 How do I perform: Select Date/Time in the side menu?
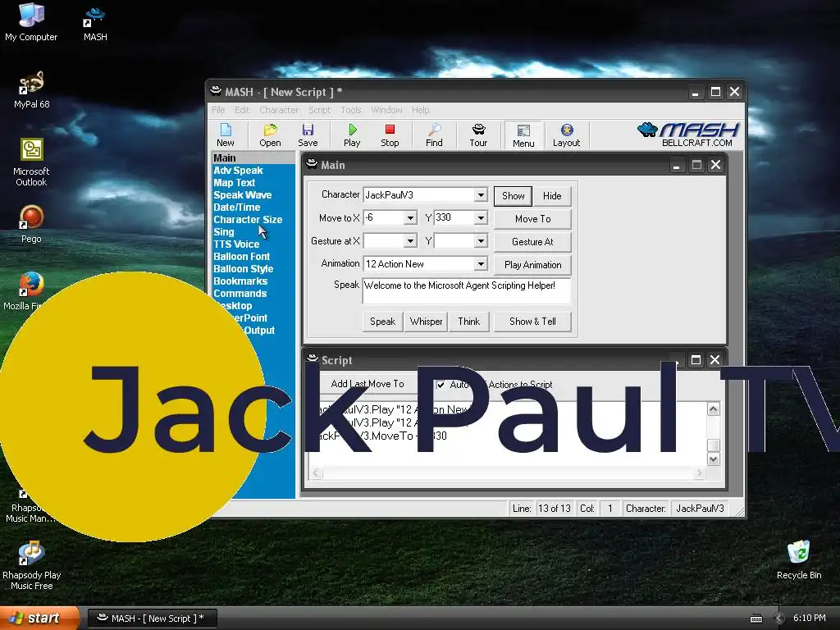(237, 208)
